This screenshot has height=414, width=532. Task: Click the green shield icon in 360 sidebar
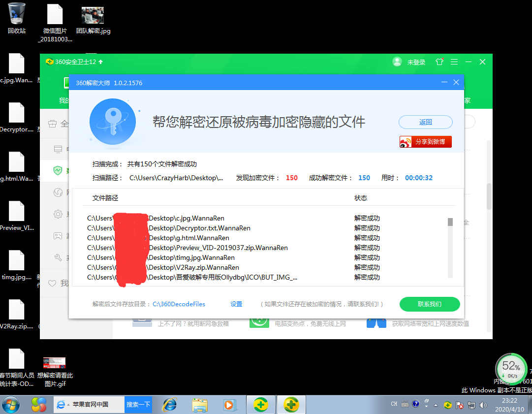[x=58, y=170]
